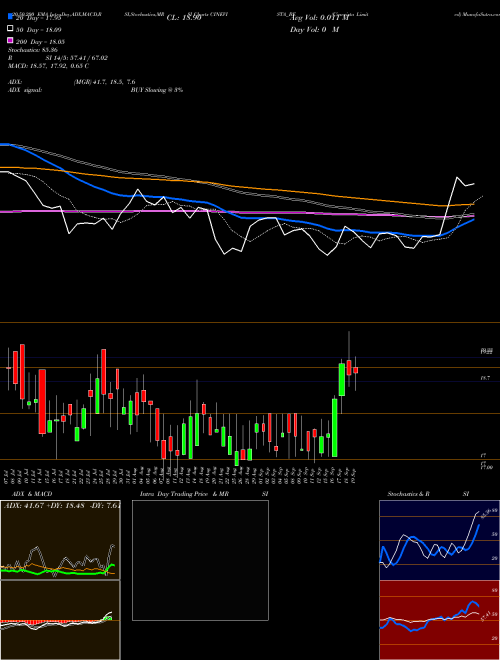Click the last red candlestick on the chart
Screen dimensions: 500x660
(356, 370)
